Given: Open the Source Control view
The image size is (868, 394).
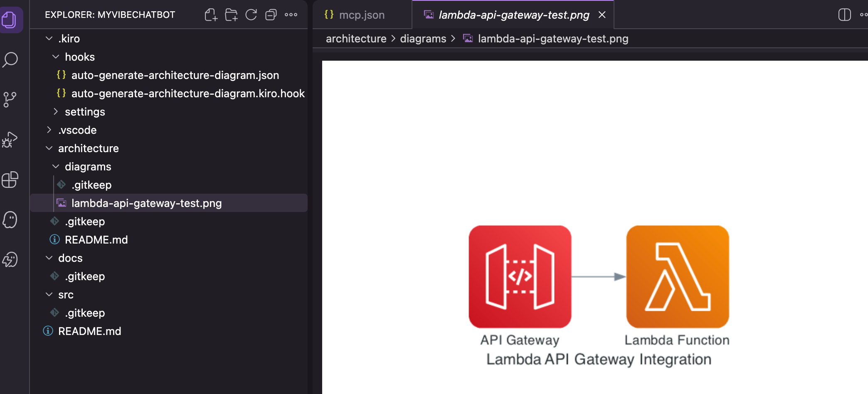Looking at the screenshot, I should pyautogui.click(x=10, y=99).
